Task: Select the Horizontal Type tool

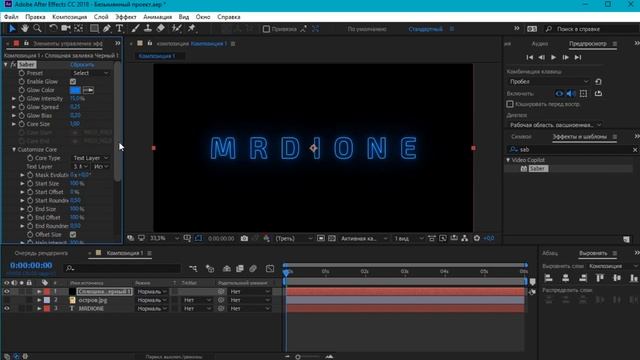Action: (119, 29)
